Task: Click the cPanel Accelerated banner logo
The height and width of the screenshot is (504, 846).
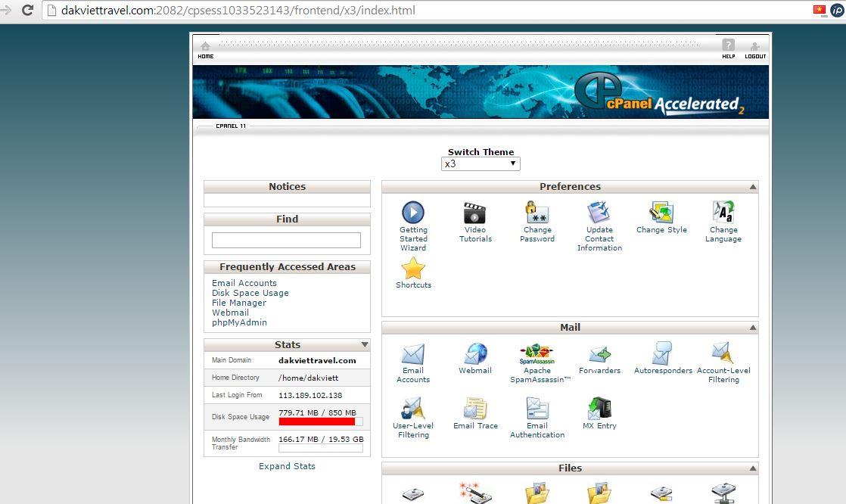Action: coord(659,93)
